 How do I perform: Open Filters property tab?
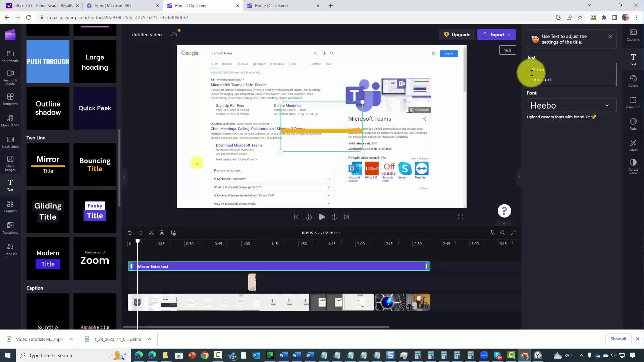click(633, 145)
